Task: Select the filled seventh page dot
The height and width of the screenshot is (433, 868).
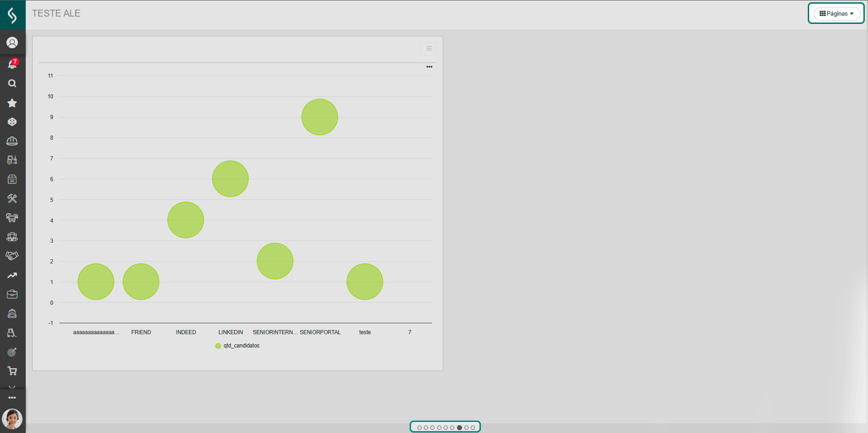Action: point(459,428)
